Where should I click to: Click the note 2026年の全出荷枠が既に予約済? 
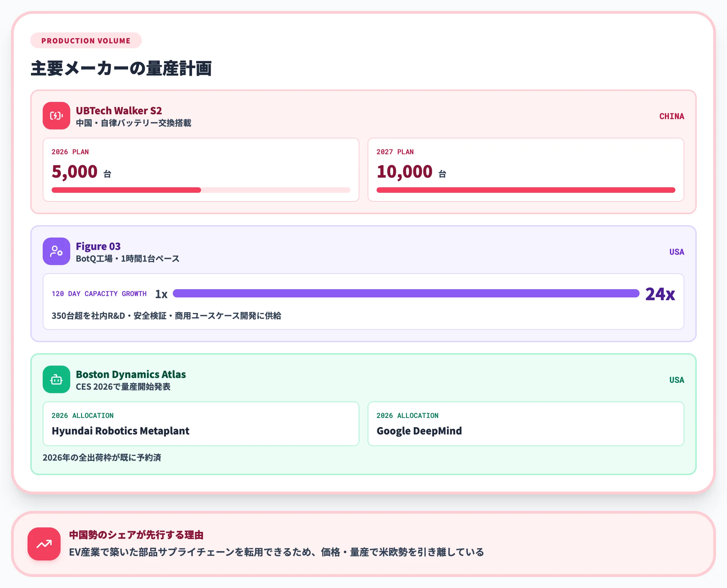coord(102,458)
